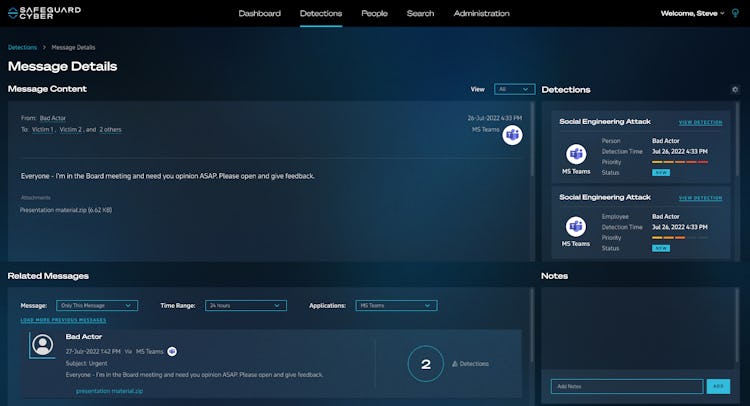Click the Victim 2 recipient link

71,130
